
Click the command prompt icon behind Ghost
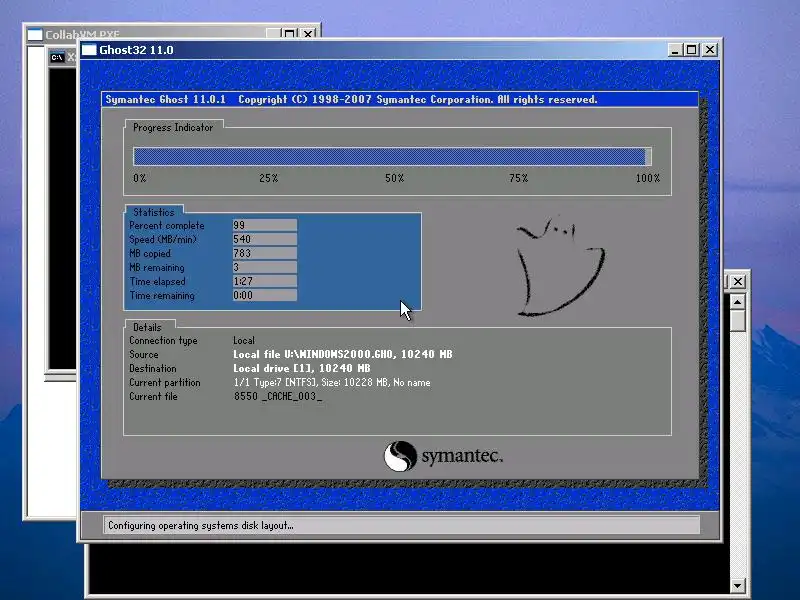(57, 57)
